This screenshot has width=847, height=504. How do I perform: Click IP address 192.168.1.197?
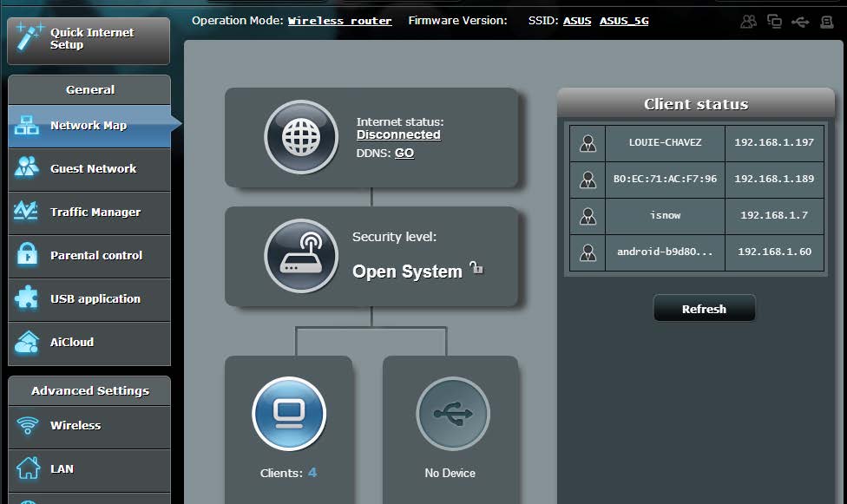[774, 142]
